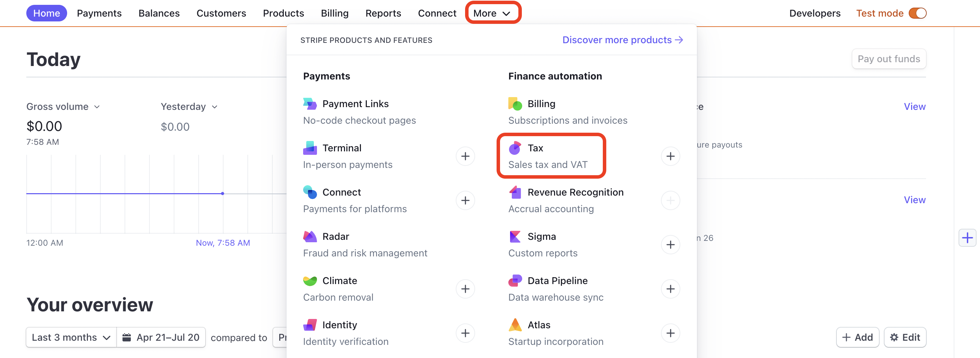Open the Billing subscriptions icon
980x358 pixels.
[x=515, y=104]
